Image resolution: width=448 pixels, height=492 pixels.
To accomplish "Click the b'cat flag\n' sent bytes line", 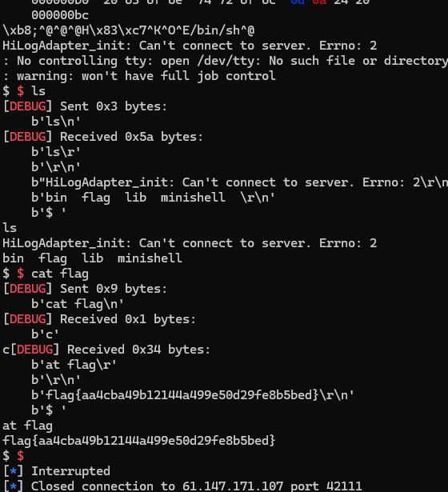I will pyautogui.click(x=78, y=304).
